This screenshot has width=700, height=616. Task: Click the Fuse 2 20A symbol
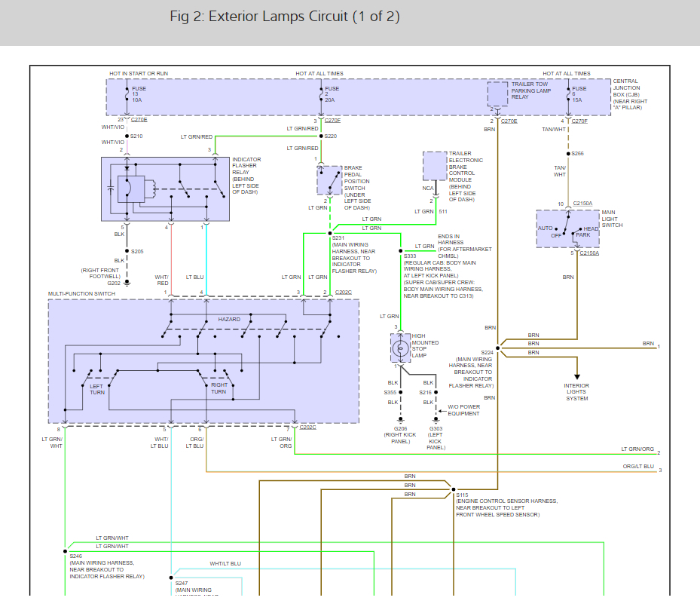coord(321,94)
